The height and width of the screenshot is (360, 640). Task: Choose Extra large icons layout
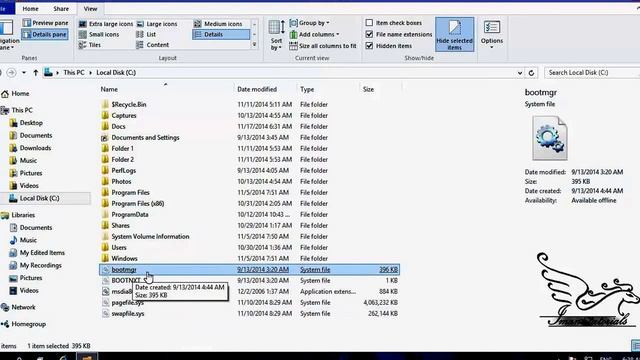pos(106,24)
